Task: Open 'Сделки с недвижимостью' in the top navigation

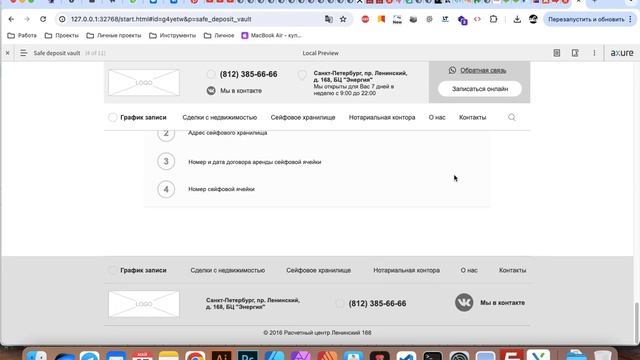Action: pos(220,118)
